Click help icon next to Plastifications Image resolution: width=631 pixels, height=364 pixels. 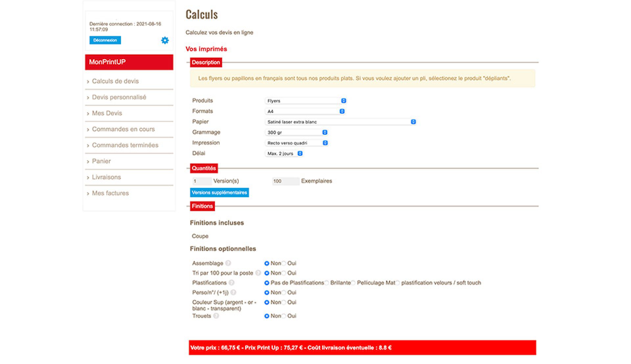tap(231, 283)
